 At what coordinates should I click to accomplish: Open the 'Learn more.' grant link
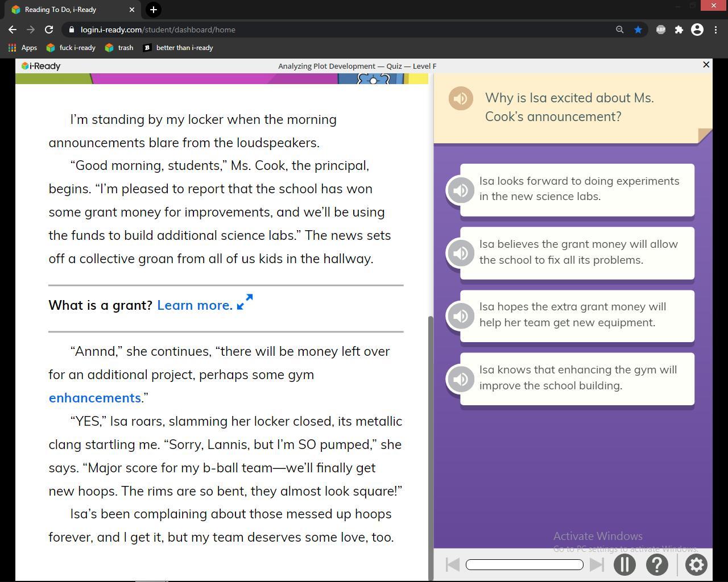195,305
